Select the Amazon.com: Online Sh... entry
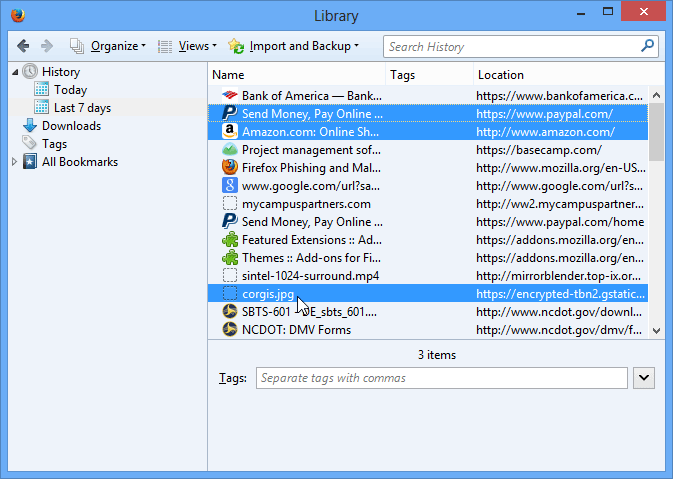Screen dimensions: 673x479 click(x=428, y=131)
